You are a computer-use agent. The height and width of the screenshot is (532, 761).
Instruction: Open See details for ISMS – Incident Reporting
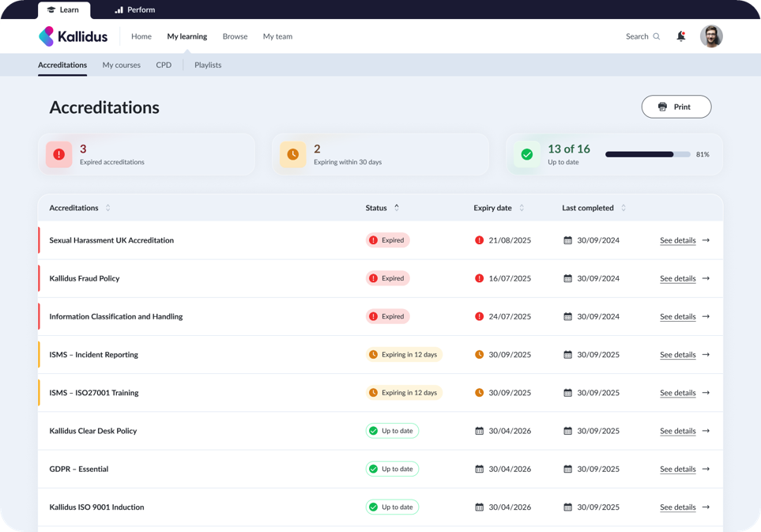point(677,355)
